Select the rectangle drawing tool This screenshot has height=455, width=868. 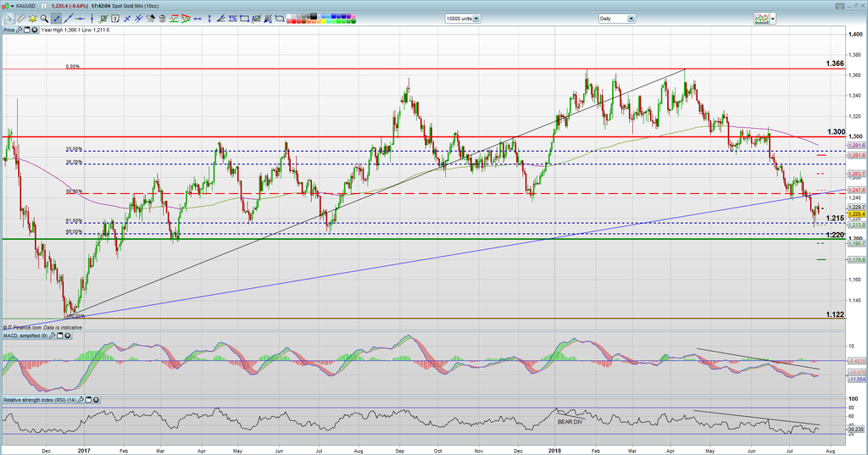click(x=244, y=18)
